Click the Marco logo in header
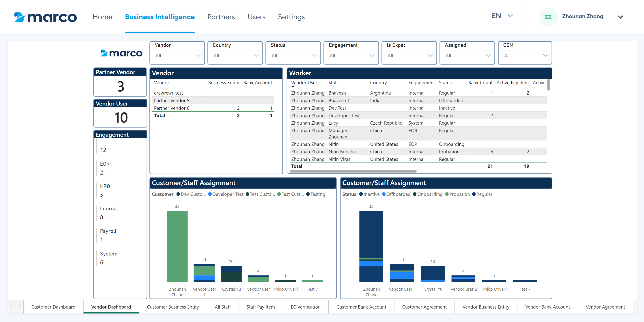 pyautogui.click(x=45, y=17)
